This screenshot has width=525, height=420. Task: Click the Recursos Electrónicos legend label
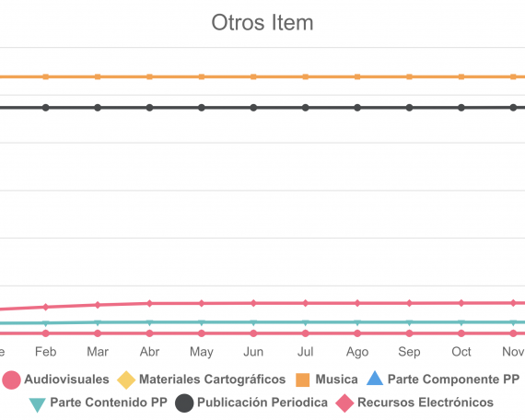pos(426,402)
